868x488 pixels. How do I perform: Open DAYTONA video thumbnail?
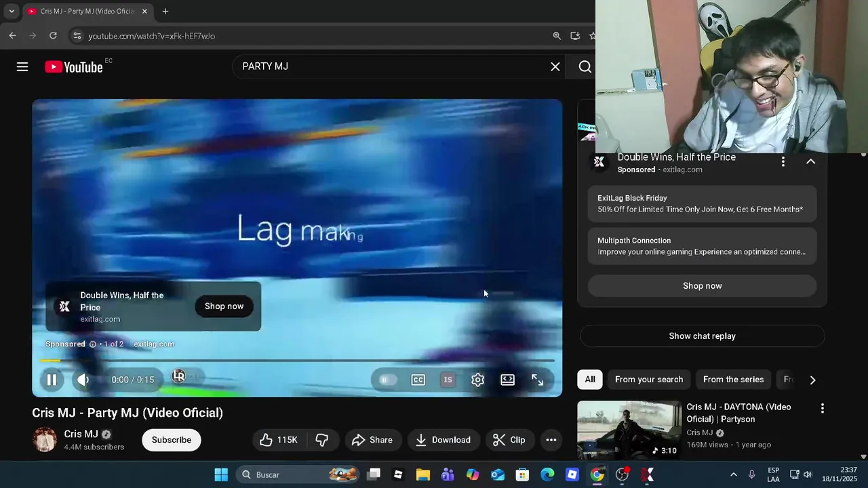point(629,430)
